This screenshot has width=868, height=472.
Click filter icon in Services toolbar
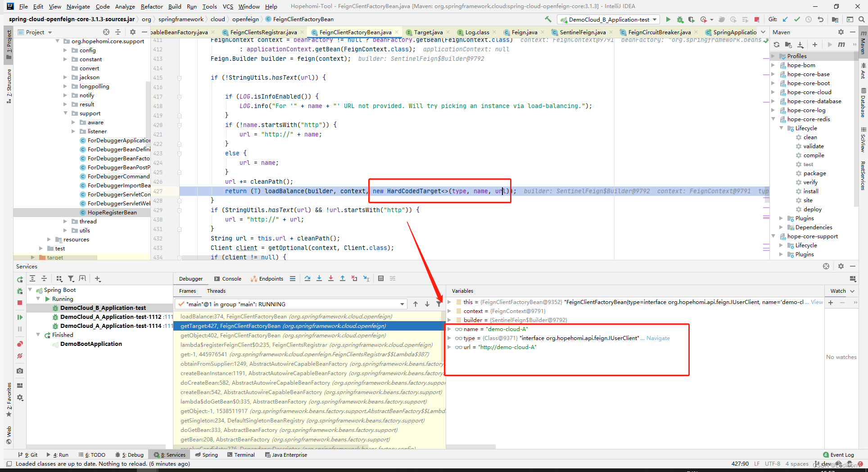(x=71, y=279)
